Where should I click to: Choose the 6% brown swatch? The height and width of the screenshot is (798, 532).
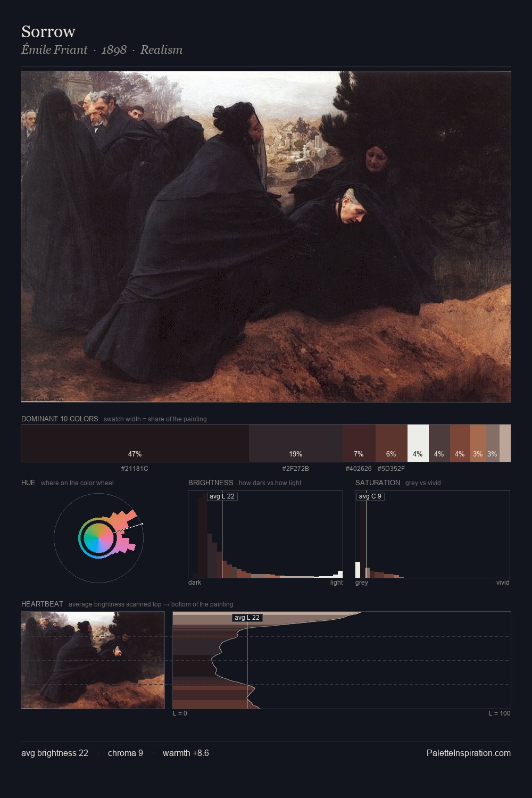pos(392,443)
